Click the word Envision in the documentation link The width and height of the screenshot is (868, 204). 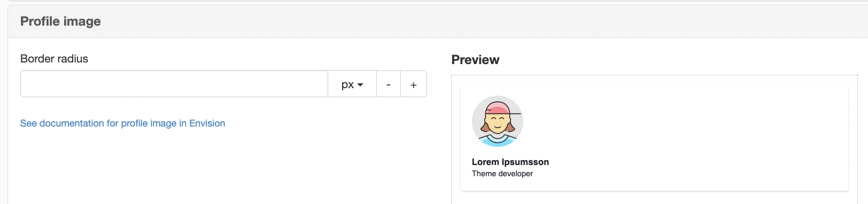pos(207,123)
